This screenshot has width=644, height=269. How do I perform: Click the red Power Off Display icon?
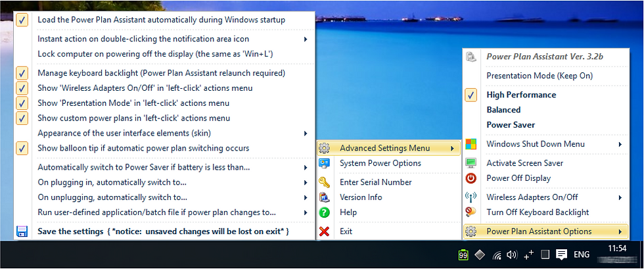(x=471, y=178)
